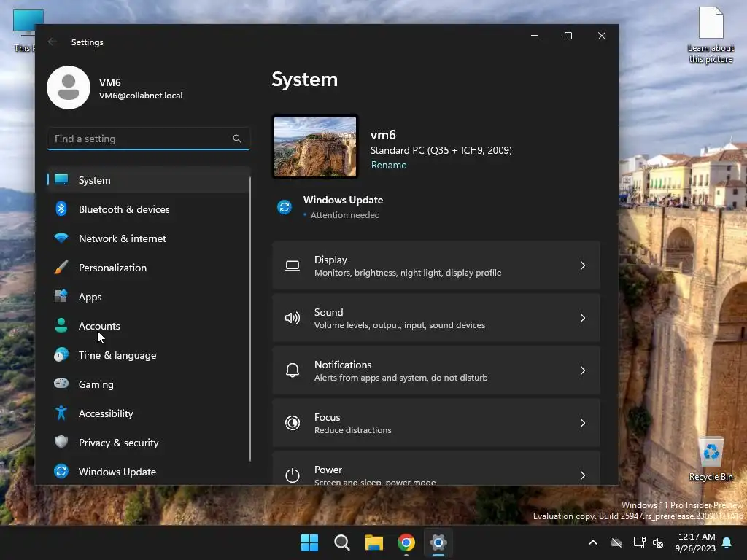Click the Settings back arrow
The image size is (747, 560).
pyautogui.click(x=53, y=42)
